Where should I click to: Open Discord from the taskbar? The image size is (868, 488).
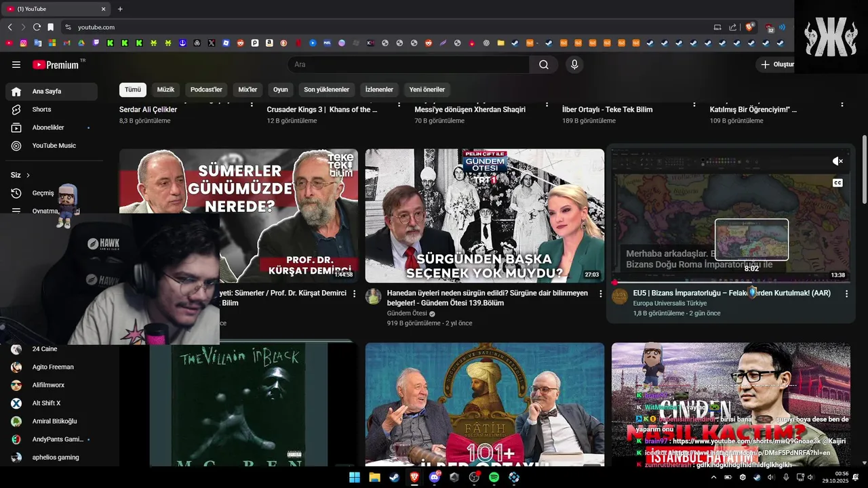coord(434,477)
